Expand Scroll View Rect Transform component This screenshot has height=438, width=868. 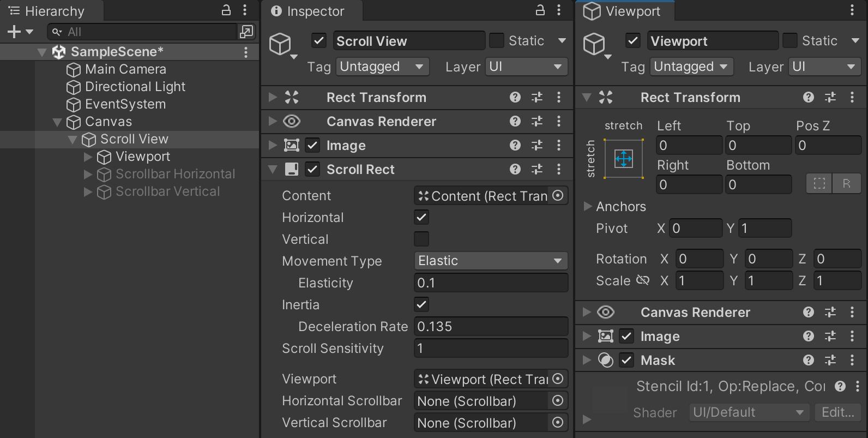click(273, 97)
